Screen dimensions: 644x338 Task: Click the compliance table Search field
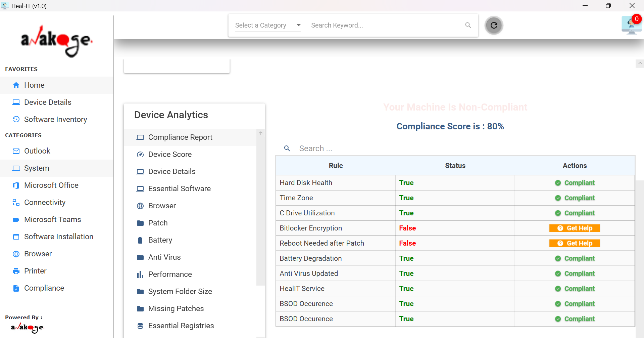tap(465, 149)
